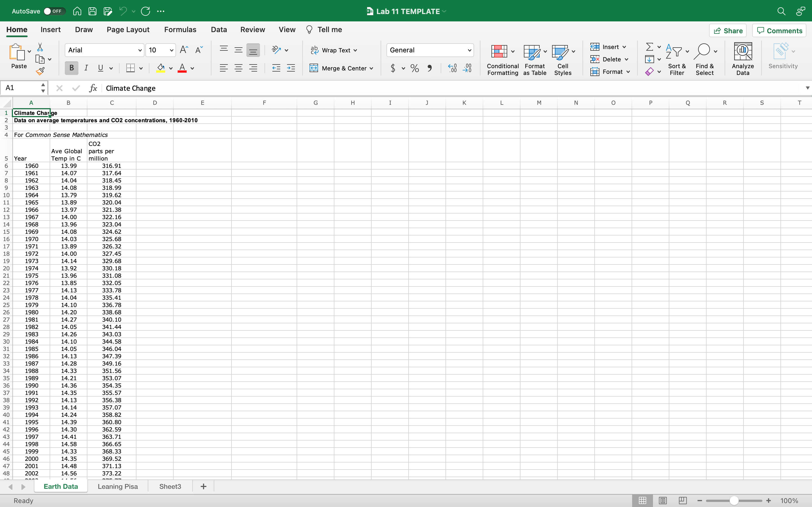
Task: Click the Increase Font Size icon
Action: click(184, 50)
